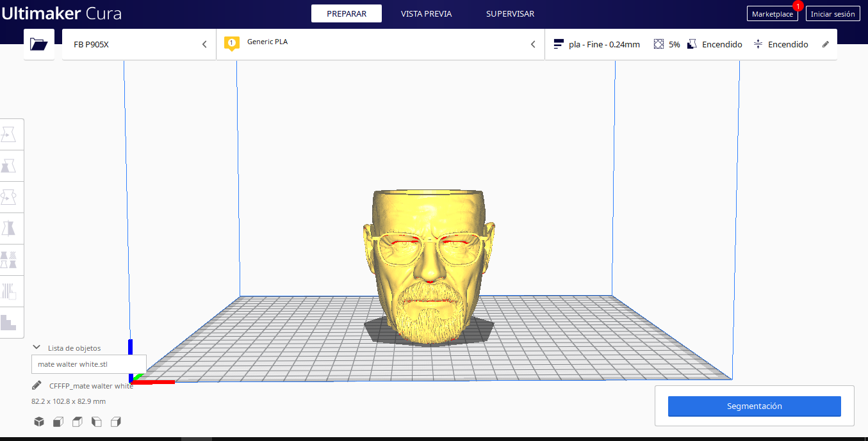Click the red notification badge on Marketplace
The image size is (868, 441).
[x=798, y=6]
